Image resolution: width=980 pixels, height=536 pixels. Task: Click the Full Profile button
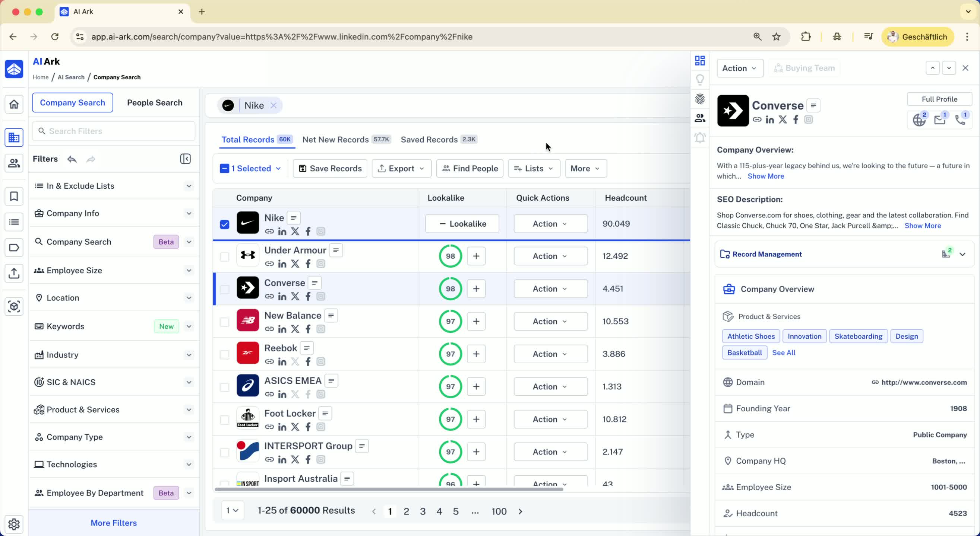point(939,99)
